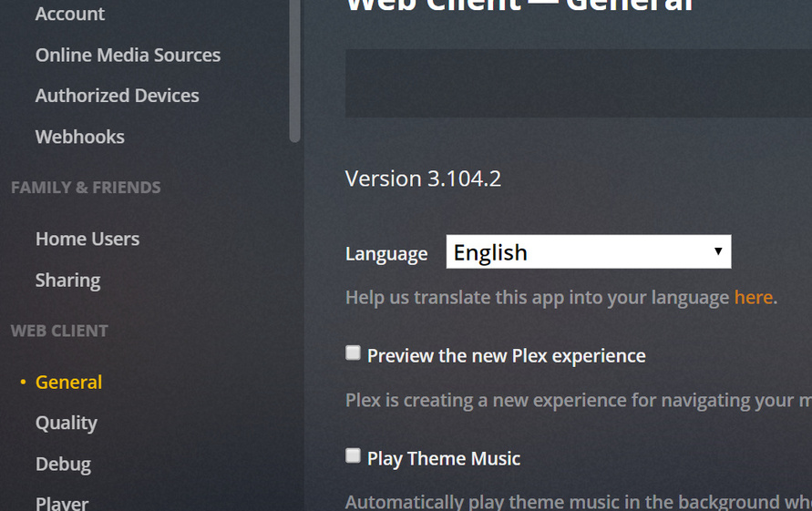Tick the Play Theme Music checkbox
The image size is (812, 511).
click(x=353, y=456)
